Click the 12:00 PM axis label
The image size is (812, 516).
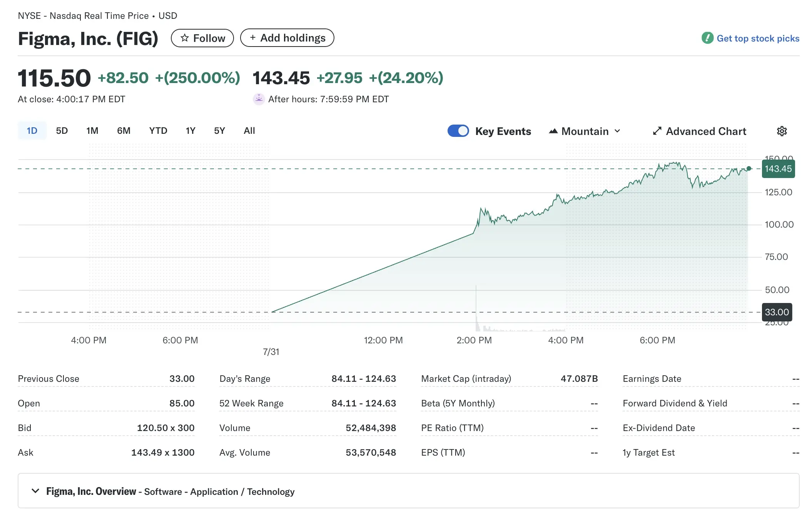pos(383,340)
